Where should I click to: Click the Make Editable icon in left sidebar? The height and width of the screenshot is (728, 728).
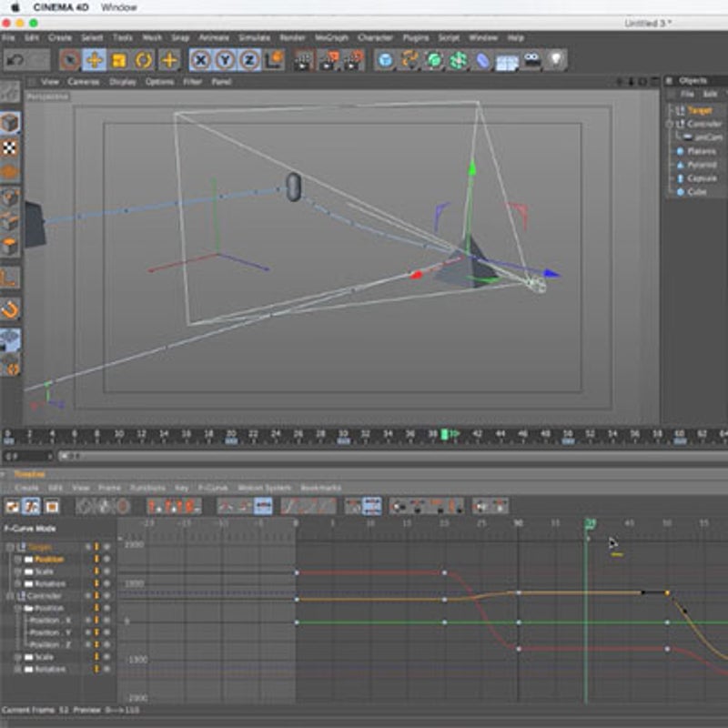click(10, 92)
